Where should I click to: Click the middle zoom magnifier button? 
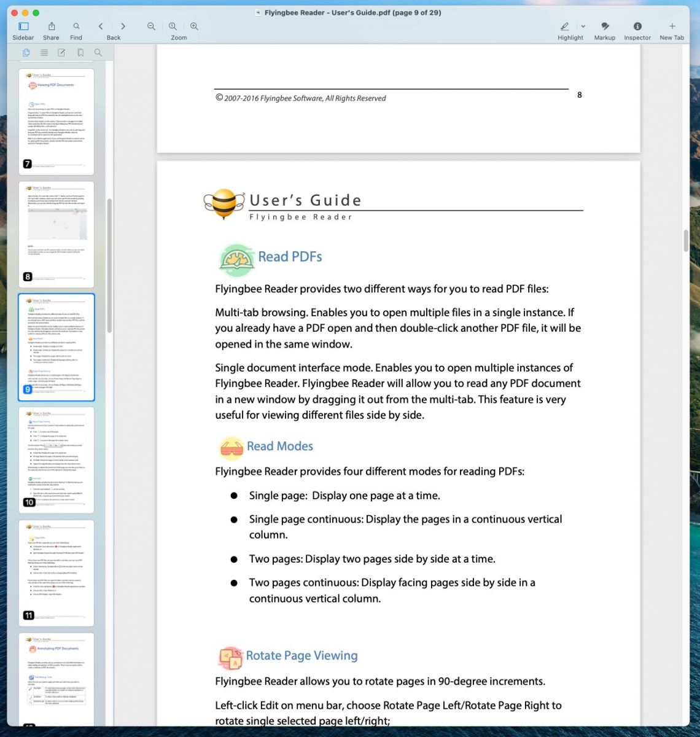point(173,26)
